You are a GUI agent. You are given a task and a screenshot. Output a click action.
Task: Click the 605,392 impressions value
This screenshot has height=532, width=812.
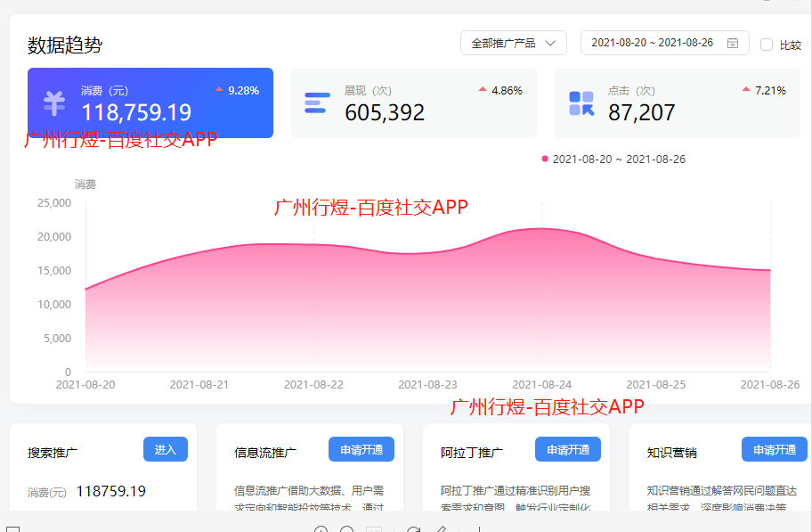point(385,112)
